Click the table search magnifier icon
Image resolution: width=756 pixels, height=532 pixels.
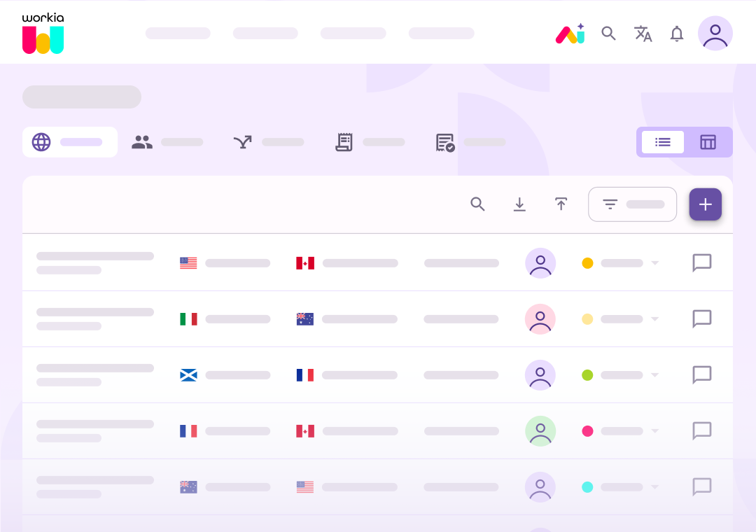(x=477, y=204)
